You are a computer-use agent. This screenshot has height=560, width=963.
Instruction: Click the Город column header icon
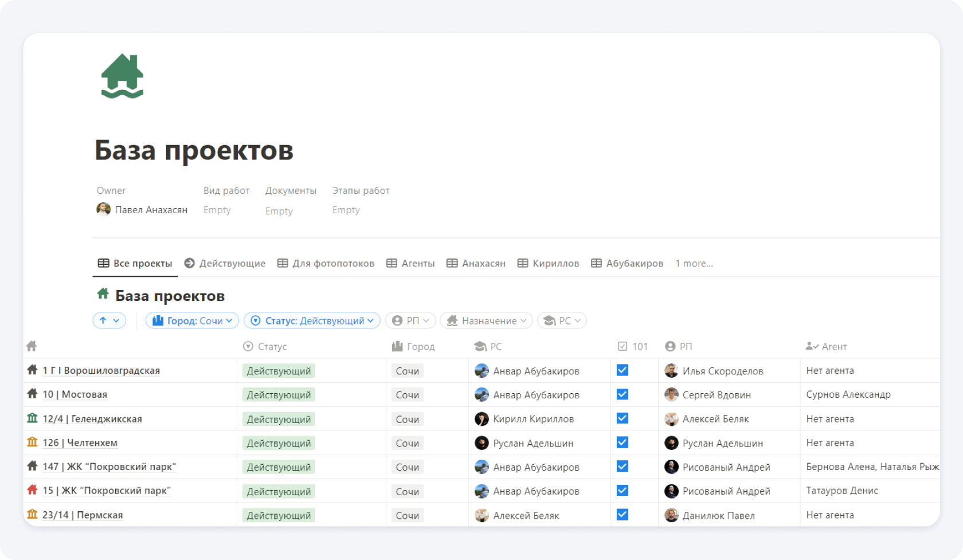click(397, 346)
